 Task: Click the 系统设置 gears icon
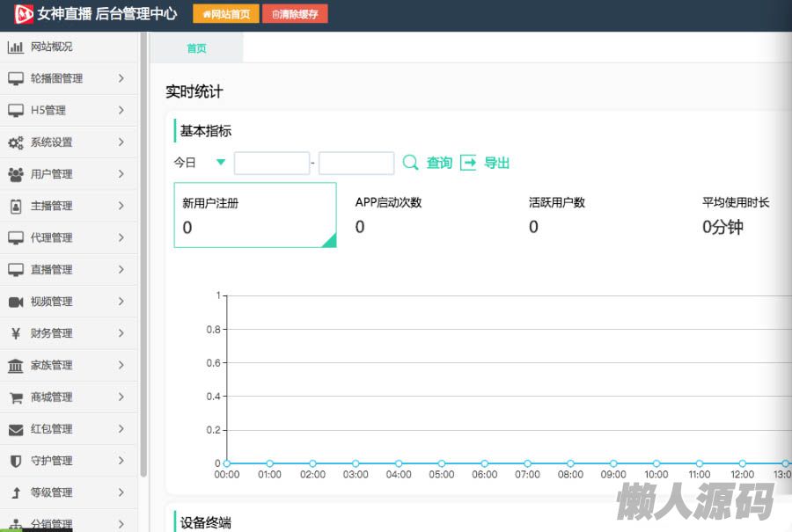click(15, 142)
